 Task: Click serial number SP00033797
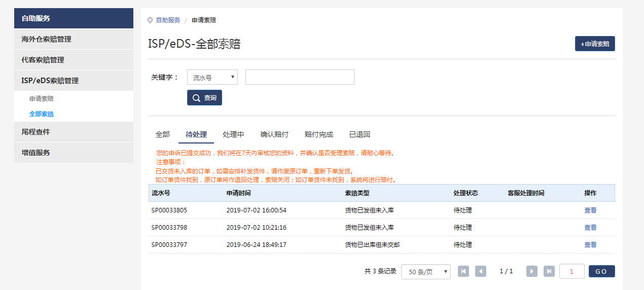click(169, 245)
